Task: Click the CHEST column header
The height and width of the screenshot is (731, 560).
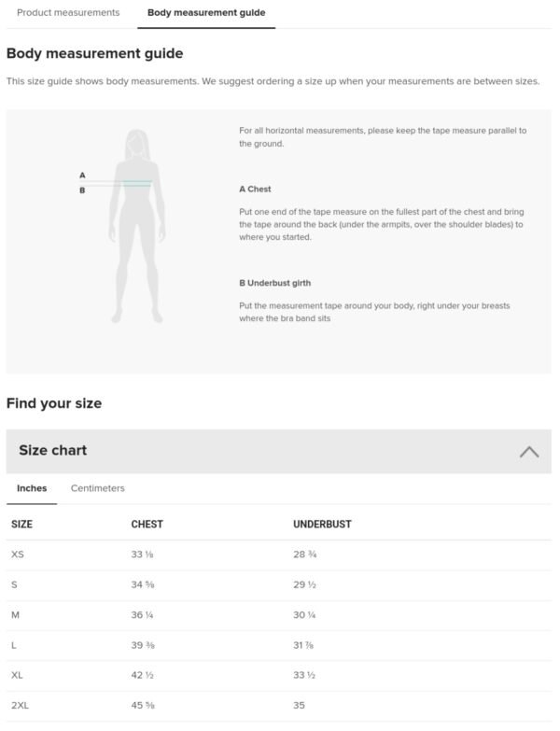Action: click(147, 525)
